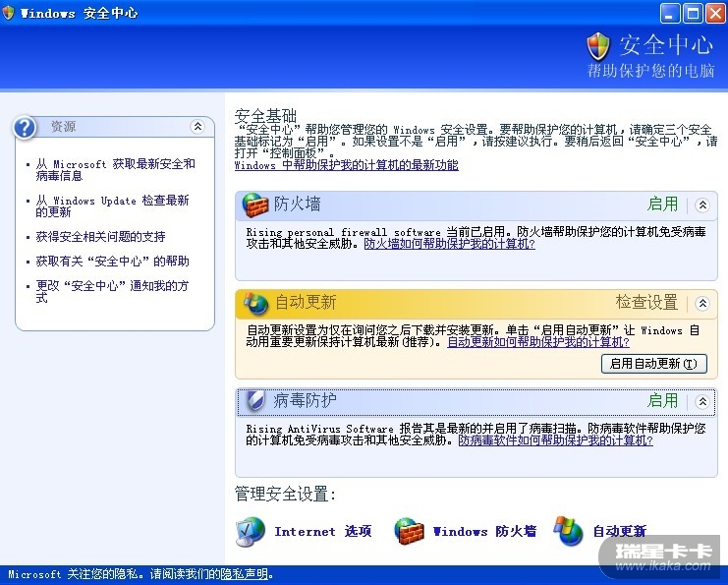Click the 检查设置 status text
This screenshot has width=728, height=585.
pyautogui.click(x=646, y=302)
